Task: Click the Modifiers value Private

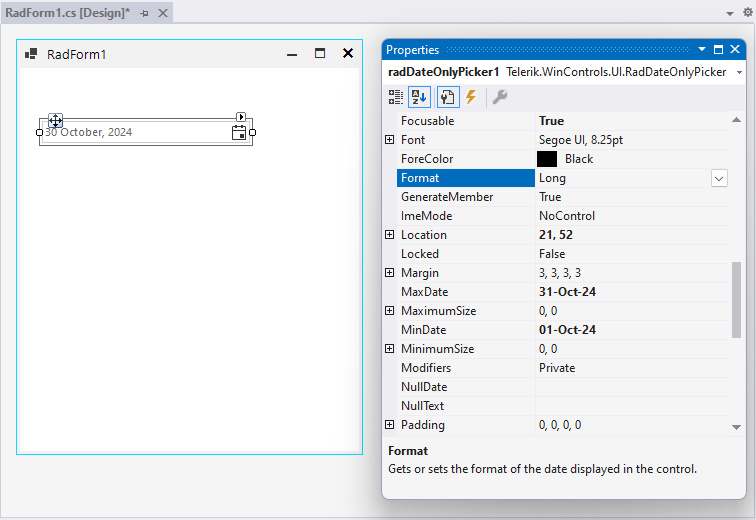Action: [x=557, y=368]
